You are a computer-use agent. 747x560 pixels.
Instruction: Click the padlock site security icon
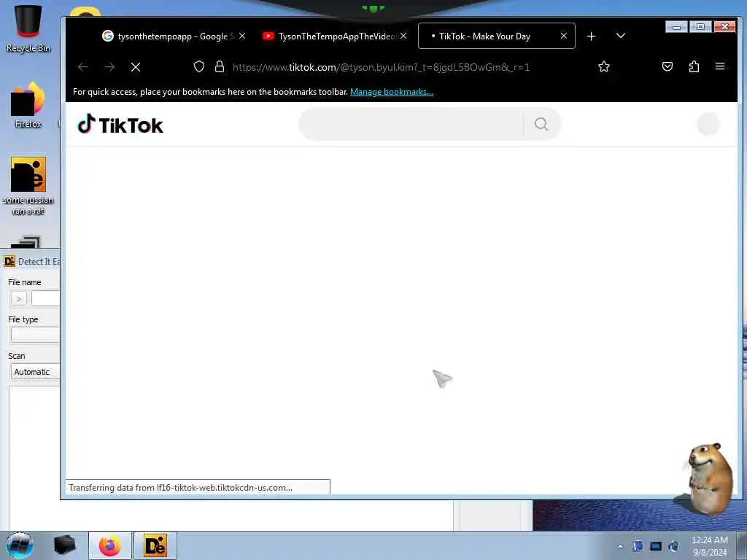click(x=219, y=66)
